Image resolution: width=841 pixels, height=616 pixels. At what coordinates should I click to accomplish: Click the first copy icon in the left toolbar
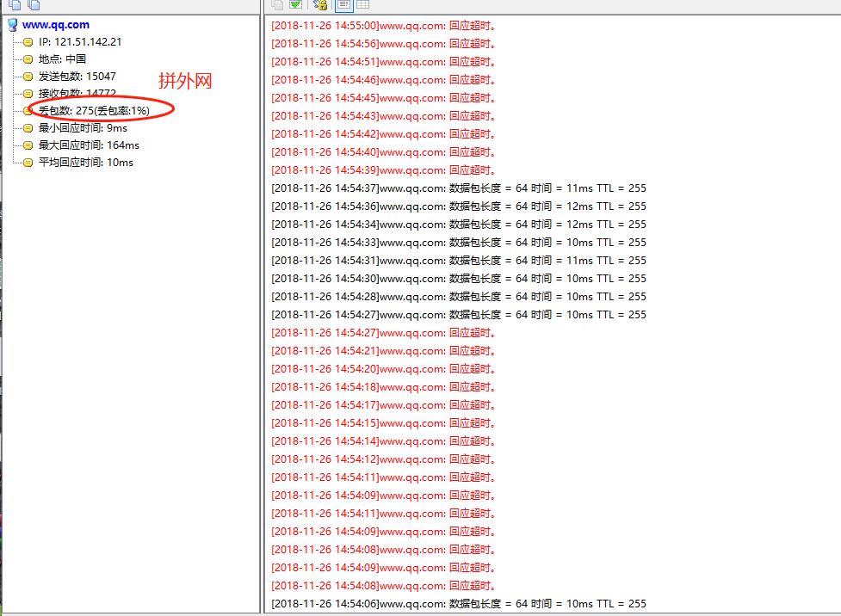coord(15,5)
